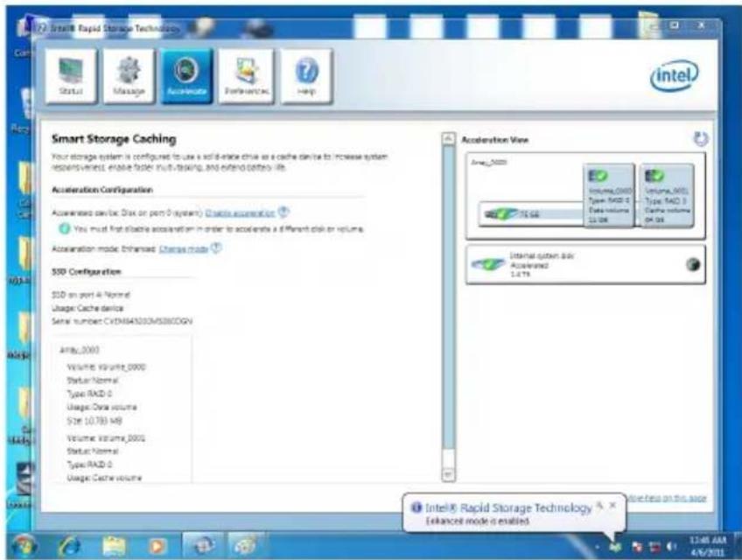Select the Volume_0001 cache volume box
Viewport: 742px width, 560px height.
667,195
